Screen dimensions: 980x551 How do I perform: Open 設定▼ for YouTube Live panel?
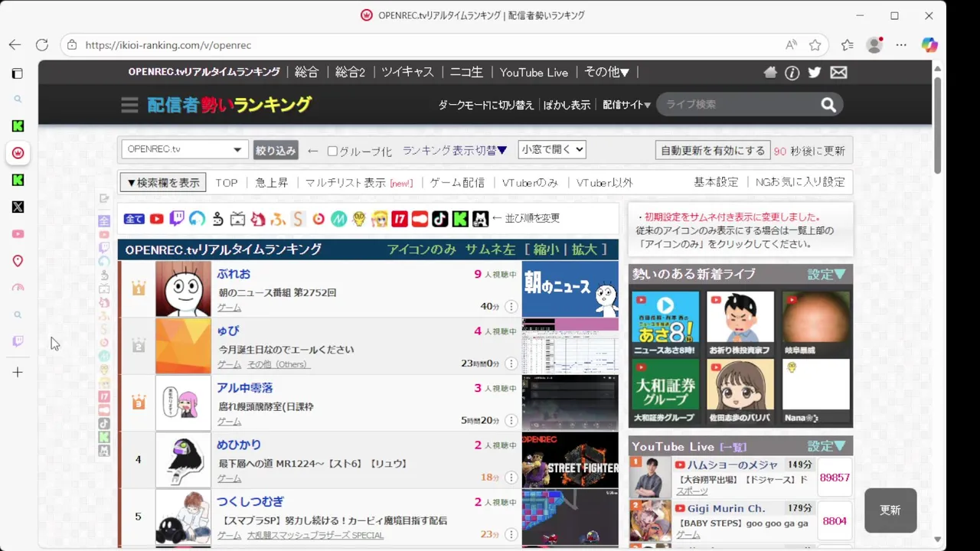click(x=827, y=446)
